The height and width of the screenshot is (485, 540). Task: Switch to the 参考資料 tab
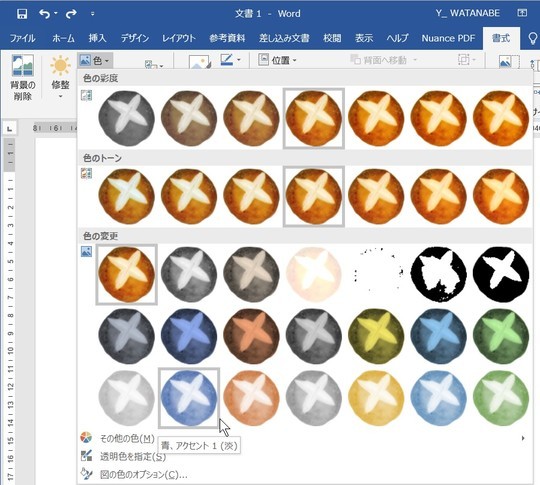[227, 38]
